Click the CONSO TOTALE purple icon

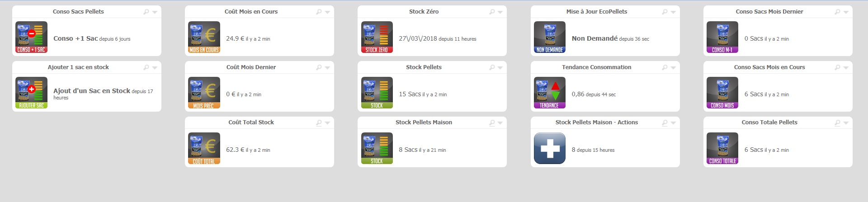click(722, 148)
